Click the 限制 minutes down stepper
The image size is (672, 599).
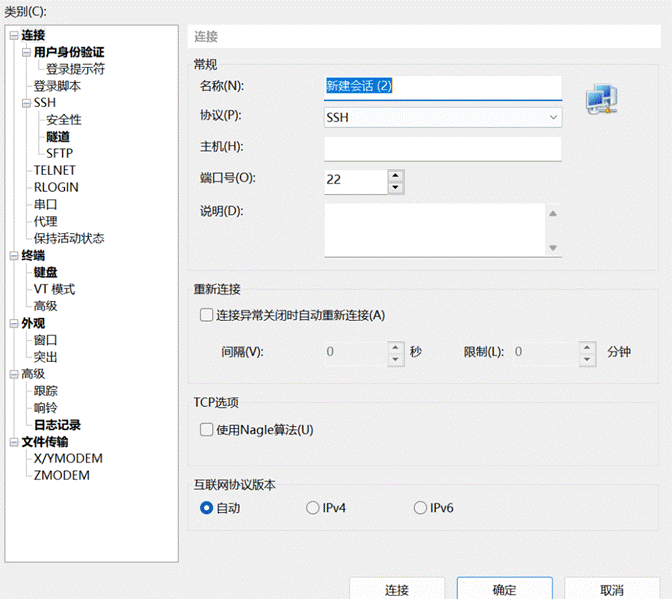tap(587, 359)
